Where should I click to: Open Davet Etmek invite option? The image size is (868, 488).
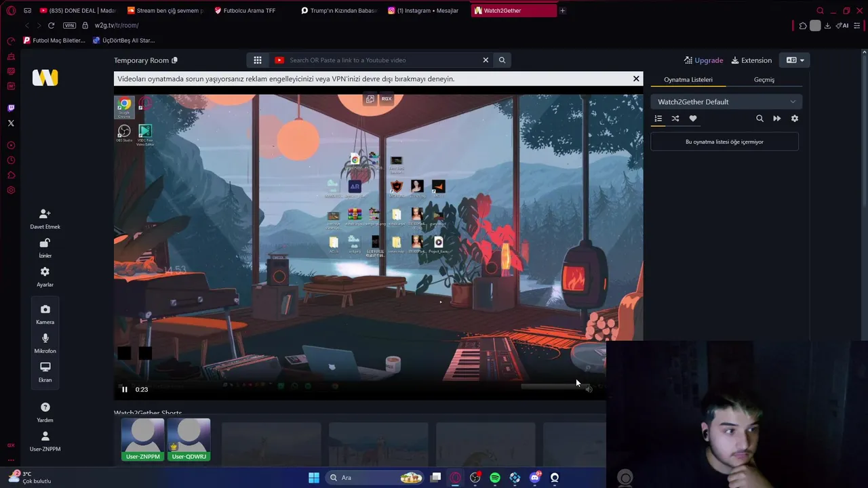[x=45, y=219]
